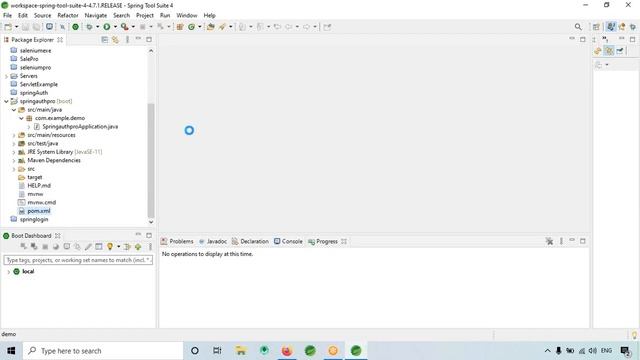Open the New Java Class dropdown arrow
Image resolution: width=640 pixels, height=360 pixels.
click(x=200, y=27)
